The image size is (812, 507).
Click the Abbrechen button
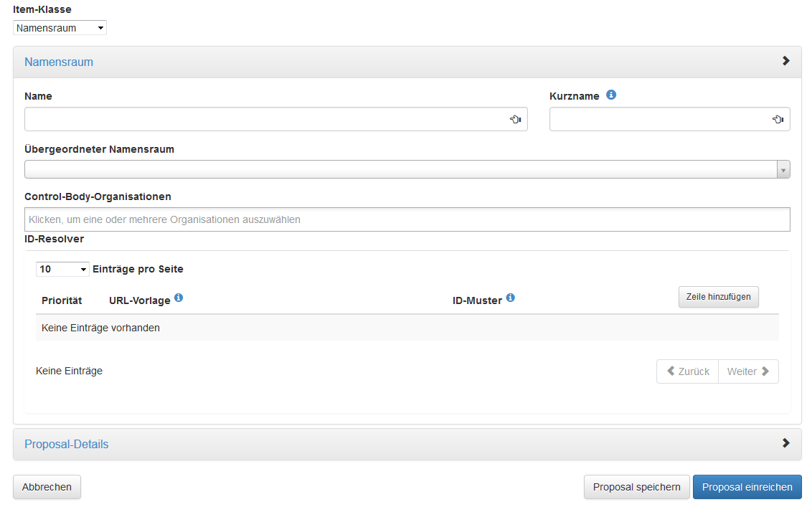click(x=47, y=488)
